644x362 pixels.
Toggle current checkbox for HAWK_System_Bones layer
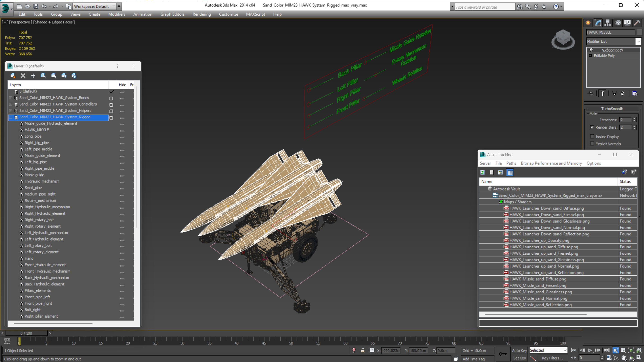[111, 98]
